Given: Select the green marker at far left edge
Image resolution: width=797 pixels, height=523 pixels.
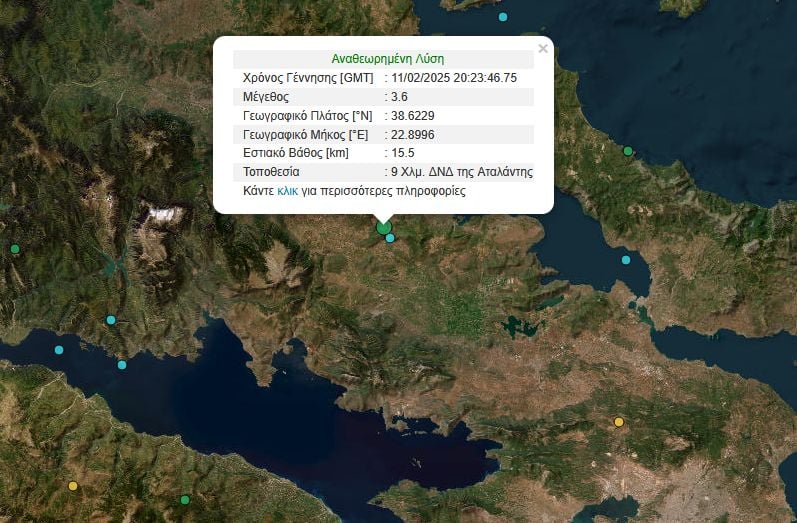Looking at the screenshot, I should point(15,249).
